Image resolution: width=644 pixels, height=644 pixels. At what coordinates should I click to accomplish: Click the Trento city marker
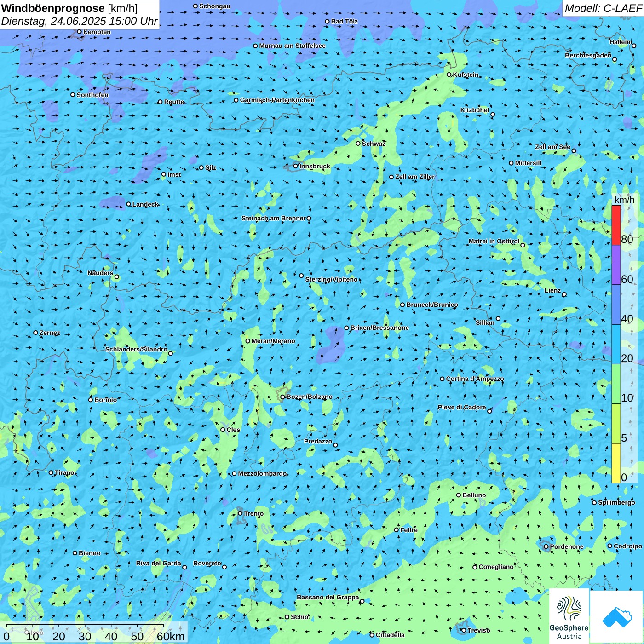[240, 513]
